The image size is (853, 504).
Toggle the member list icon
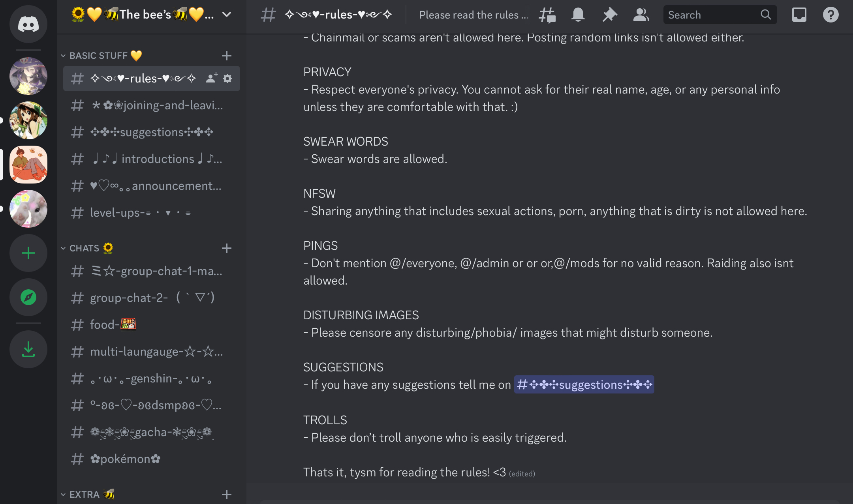coord(640,15)
